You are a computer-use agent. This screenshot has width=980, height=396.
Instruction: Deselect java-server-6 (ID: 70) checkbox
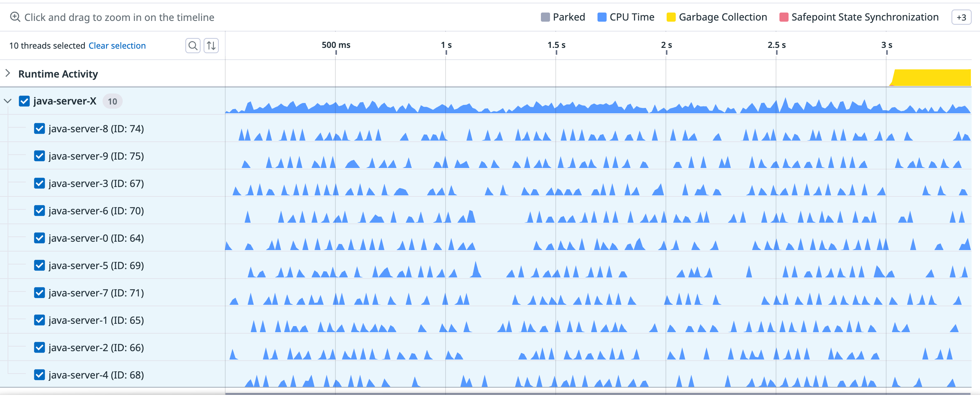[40, 211]
